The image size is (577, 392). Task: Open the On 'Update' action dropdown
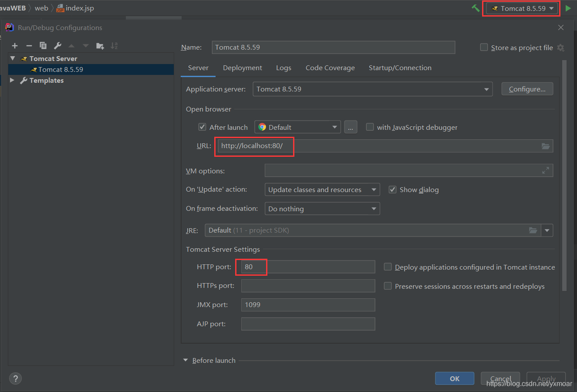[x=322, y=189]
